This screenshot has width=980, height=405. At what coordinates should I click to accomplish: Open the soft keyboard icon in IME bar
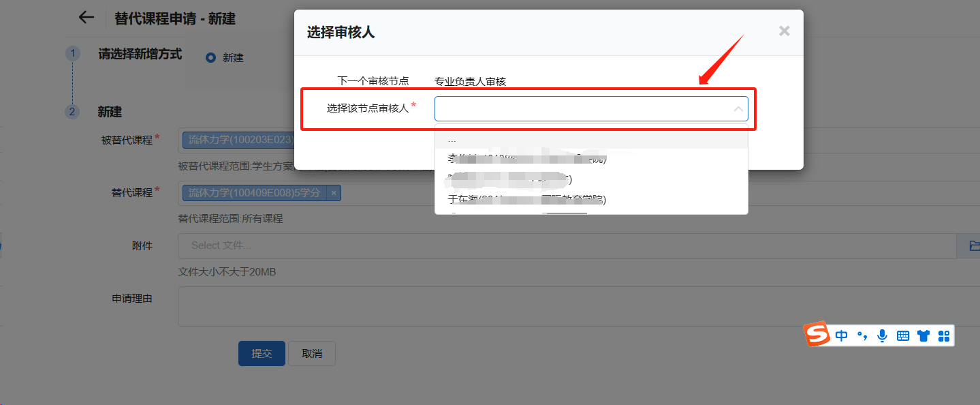(x=903, y=335)
